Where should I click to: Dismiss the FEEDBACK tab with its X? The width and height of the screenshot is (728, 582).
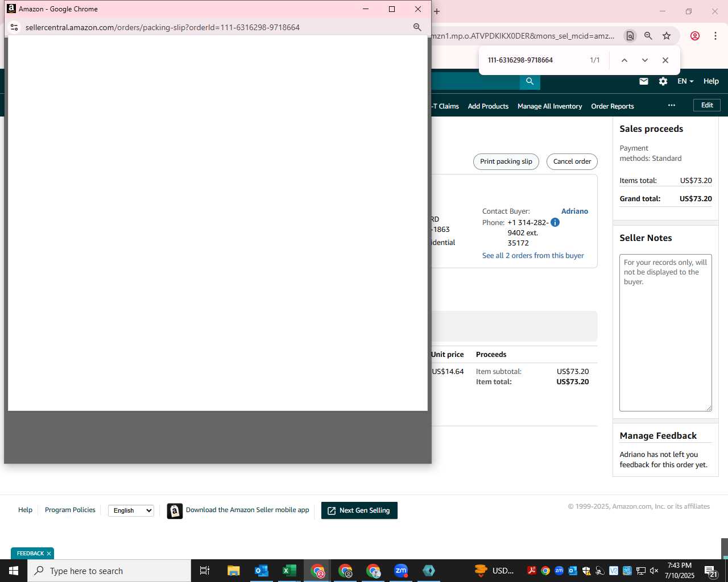(49, 554)
